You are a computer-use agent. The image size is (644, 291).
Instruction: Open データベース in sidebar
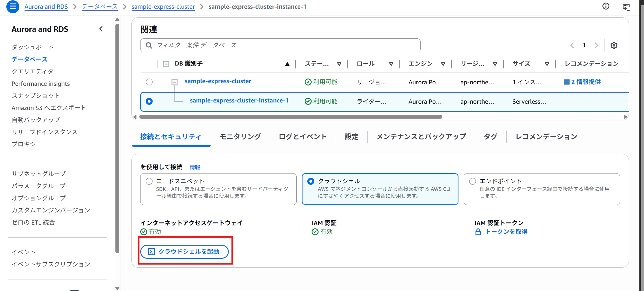(29, 59)
